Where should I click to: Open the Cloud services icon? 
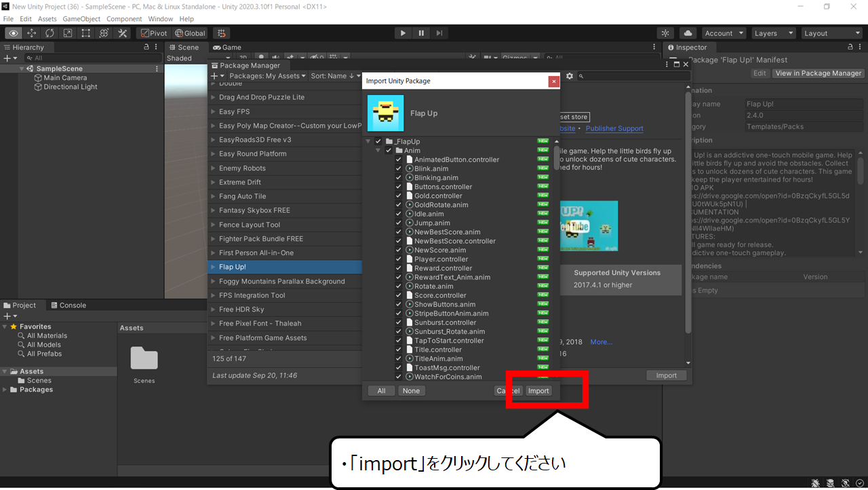(688, 33)
